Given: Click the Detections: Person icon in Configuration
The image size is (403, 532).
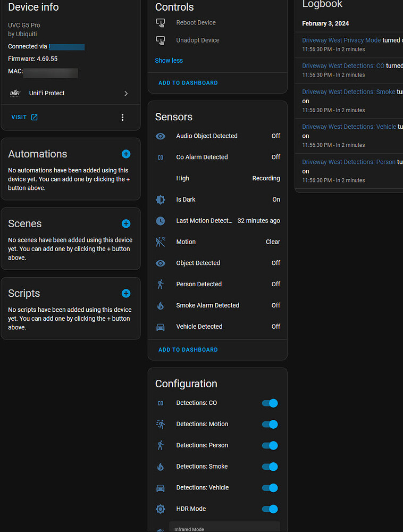Looking at the screenshot, I should (x=161, y=445).
